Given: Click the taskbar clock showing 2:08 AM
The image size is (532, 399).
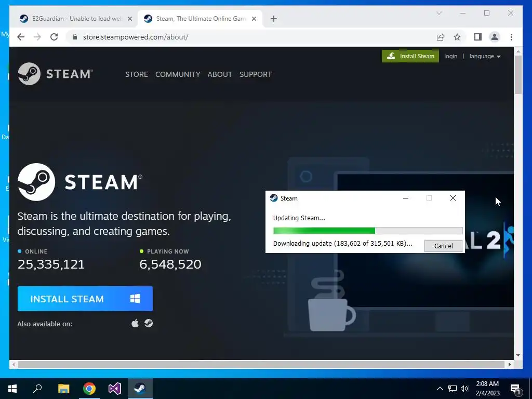Looking at the screenshot, I should click(x=487, y=389).
